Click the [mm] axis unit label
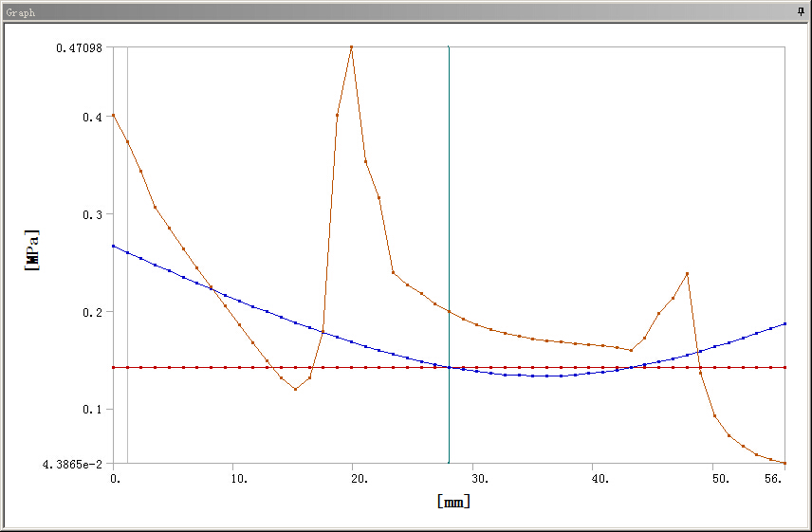812x532 pixels. (x=453, y=501)
